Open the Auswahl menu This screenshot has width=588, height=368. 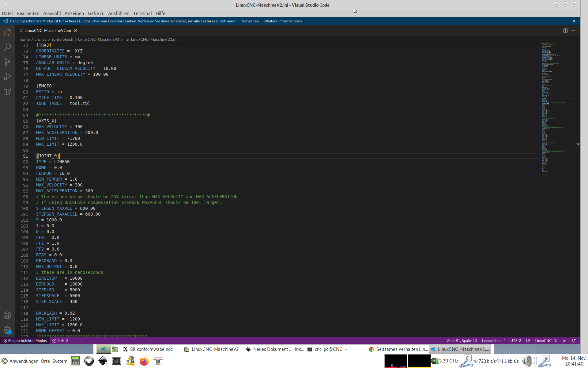(x=52, y=13)
